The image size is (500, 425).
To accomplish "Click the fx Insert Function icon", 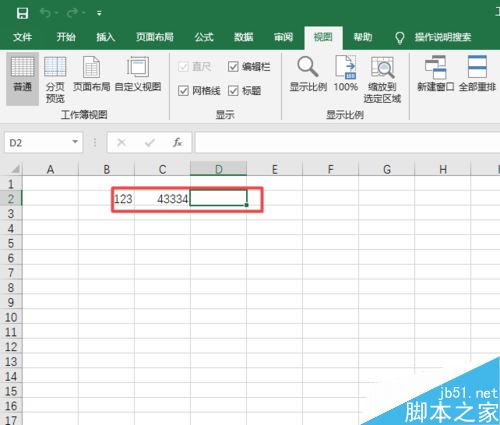I will [x=177, y=143].
